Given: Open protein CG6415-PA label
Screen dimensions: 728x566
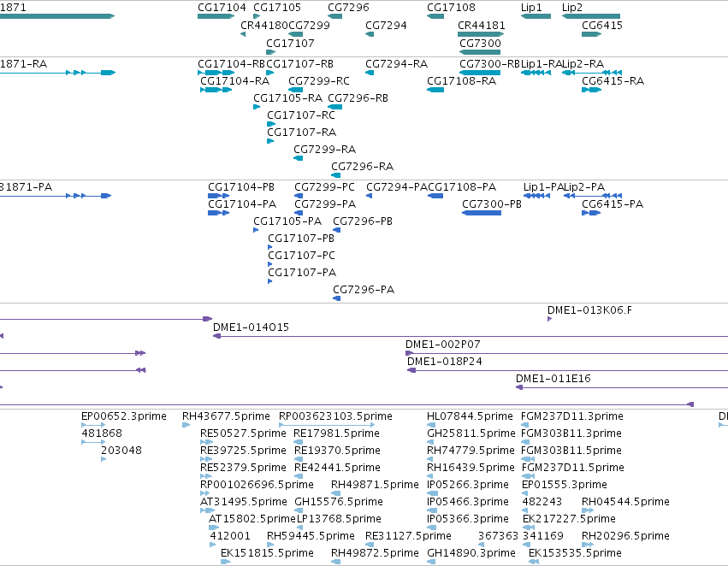Looking at the screenshot, I should tap(613, 204).
